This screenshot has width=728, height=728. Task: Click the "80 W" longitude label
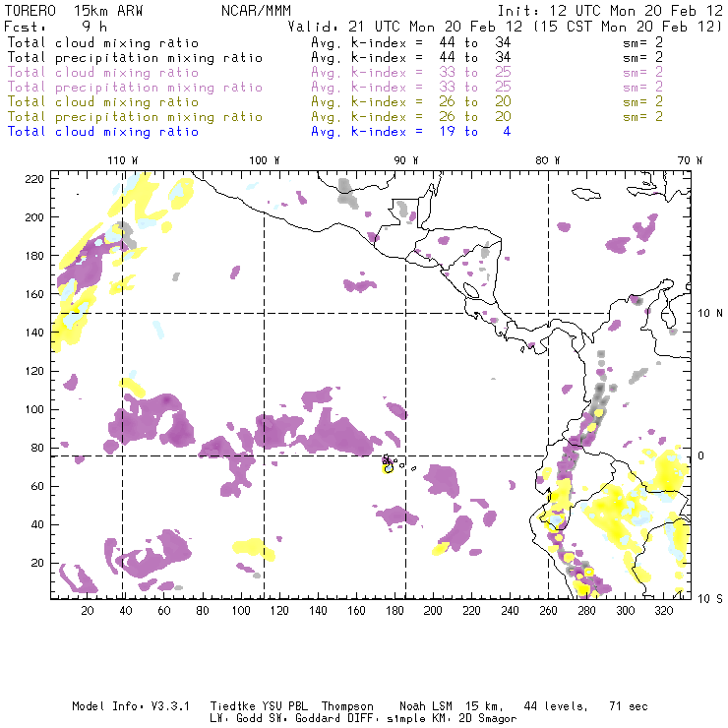tap(547, 160)
